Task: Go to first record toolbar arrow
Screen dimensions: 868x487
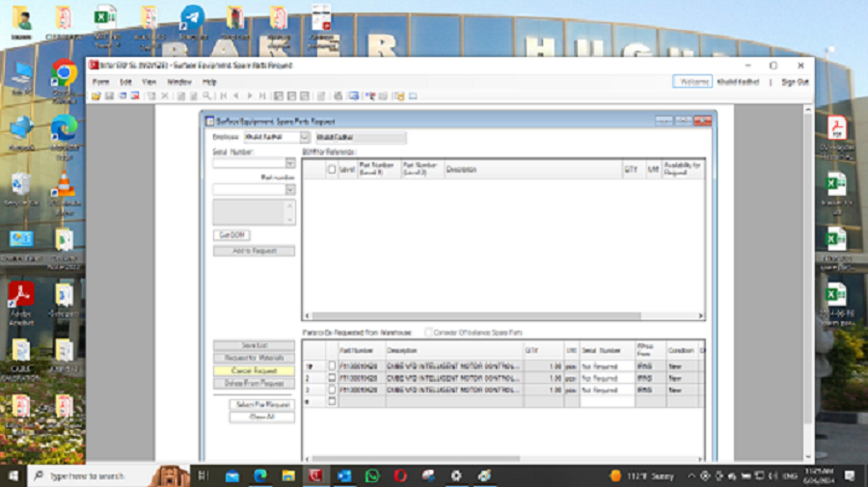Action: pos(224,96)
